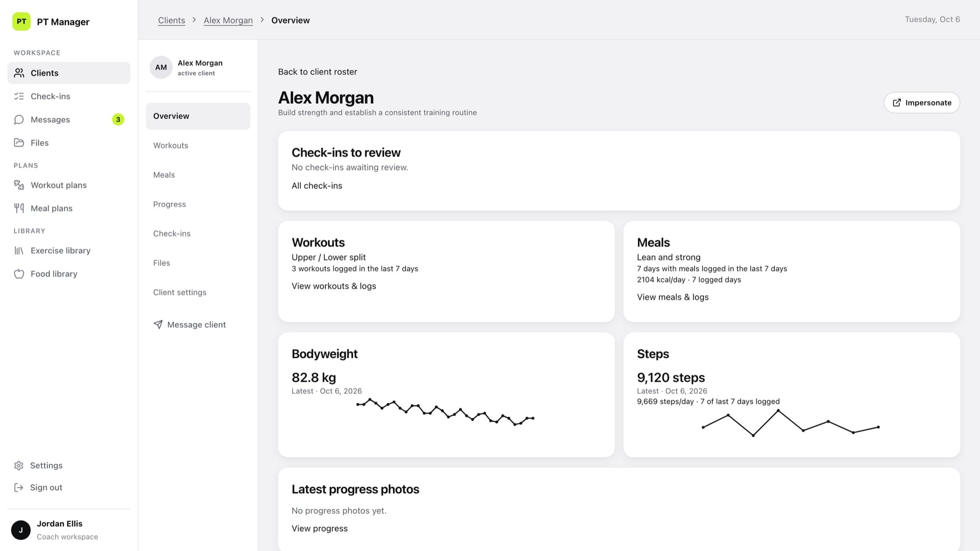Open the Check-ins tab under Alex Morgan

tap(198, 233)
